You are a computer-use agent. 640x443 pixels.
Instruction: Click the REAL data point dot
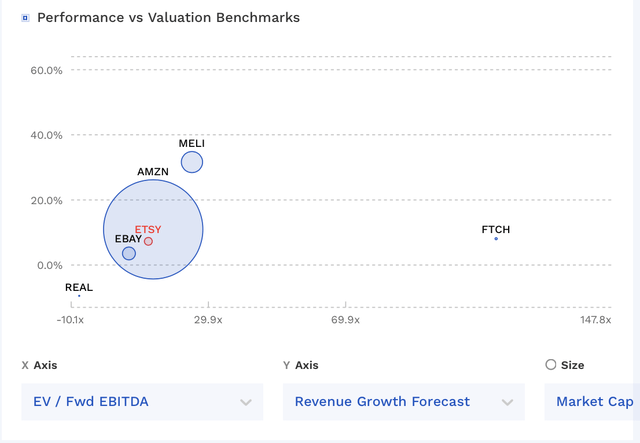coord(79,296)
